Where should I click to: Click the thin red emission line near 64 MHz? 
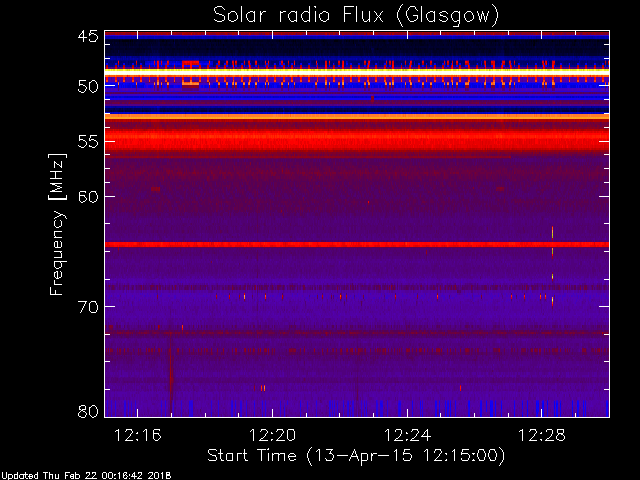[x=357, y=244]
